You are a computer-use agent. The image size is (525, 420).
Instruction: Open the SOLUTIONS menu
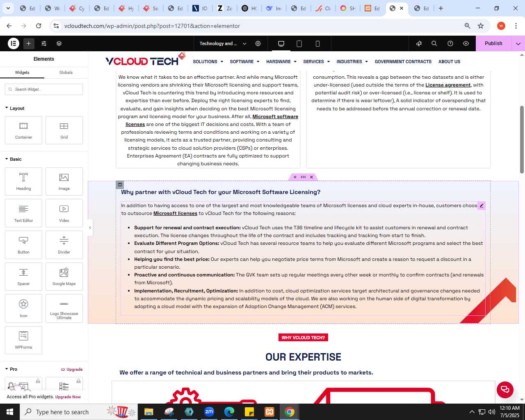(x=208, y=62)
